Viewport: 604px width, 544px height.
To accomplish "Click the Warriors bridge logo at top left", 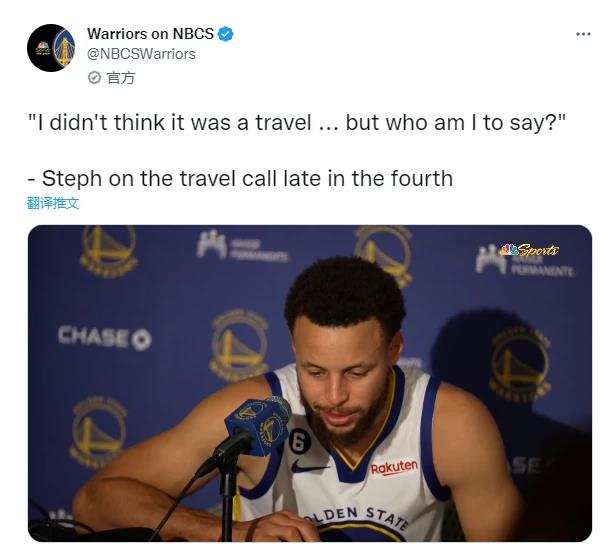I will coord(108,248).
